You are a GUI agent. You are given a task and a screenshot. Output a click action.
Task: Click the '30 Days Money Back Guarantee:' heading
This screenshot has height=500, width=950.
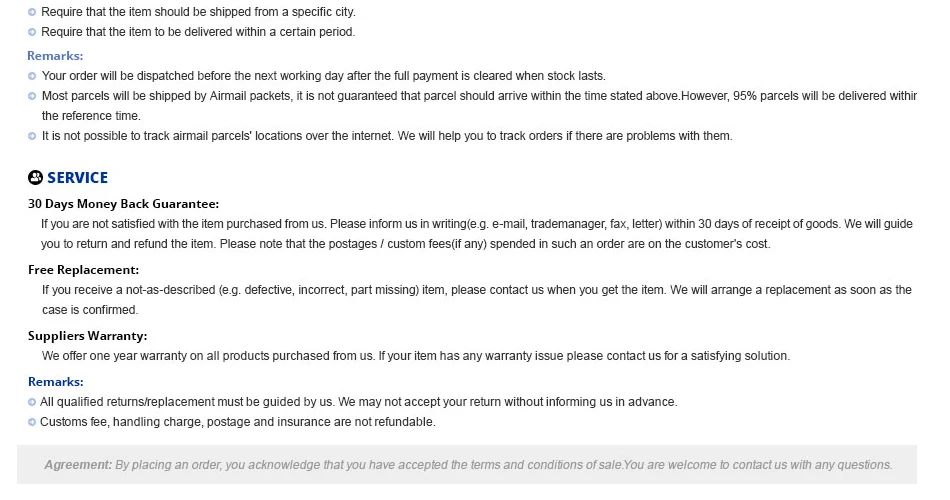pyautogui.click(x=124, y=204)
